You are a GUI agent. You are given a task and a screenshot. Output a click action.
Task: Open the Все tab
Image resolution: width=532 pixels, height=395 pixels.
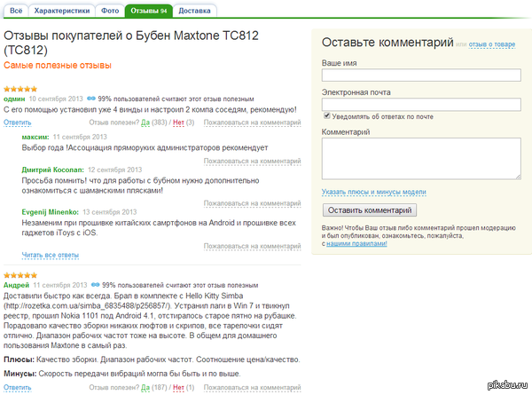tap(17, 11)
